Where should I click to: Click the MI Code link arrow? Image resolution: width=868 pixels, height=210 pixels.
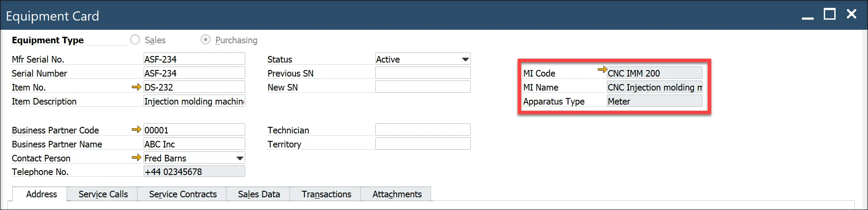[602, 70]
